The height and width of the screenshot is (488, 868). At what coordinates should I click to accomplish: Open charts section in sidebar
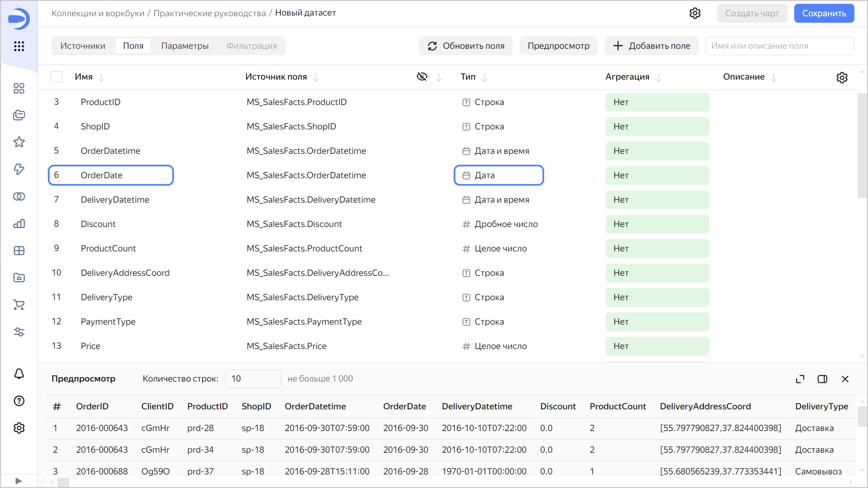click(x=19, y=224)
